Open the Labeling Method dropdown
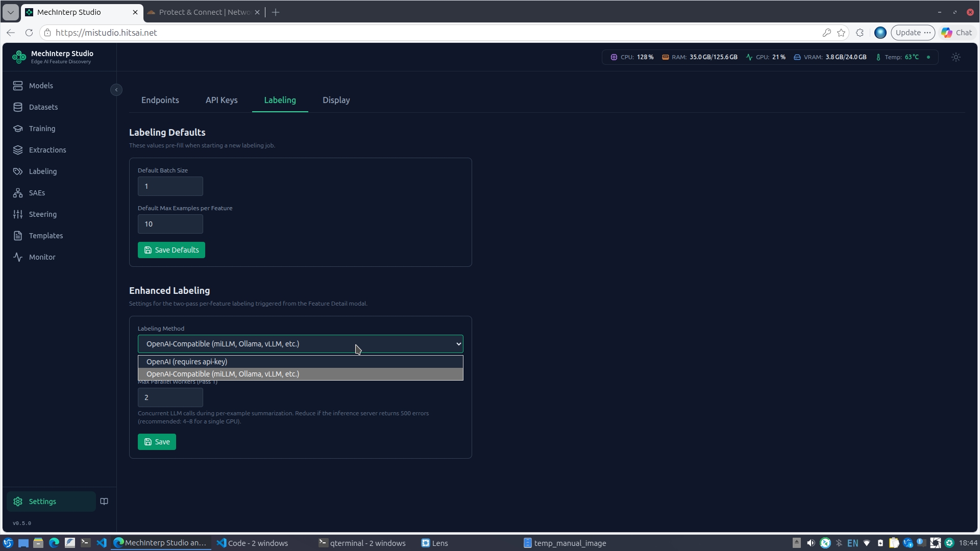This screenshot has height=551, width=980. click(x=301, y=344)
